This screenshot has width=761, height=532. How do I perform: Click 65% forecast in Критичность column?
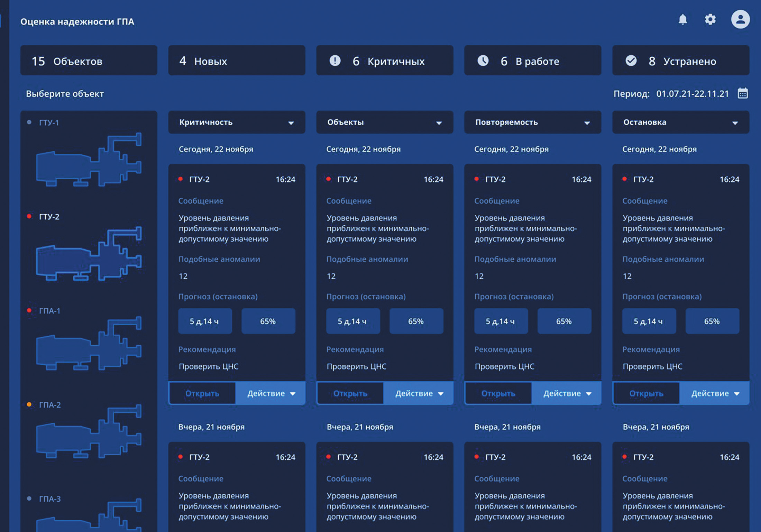click(268, 321)
